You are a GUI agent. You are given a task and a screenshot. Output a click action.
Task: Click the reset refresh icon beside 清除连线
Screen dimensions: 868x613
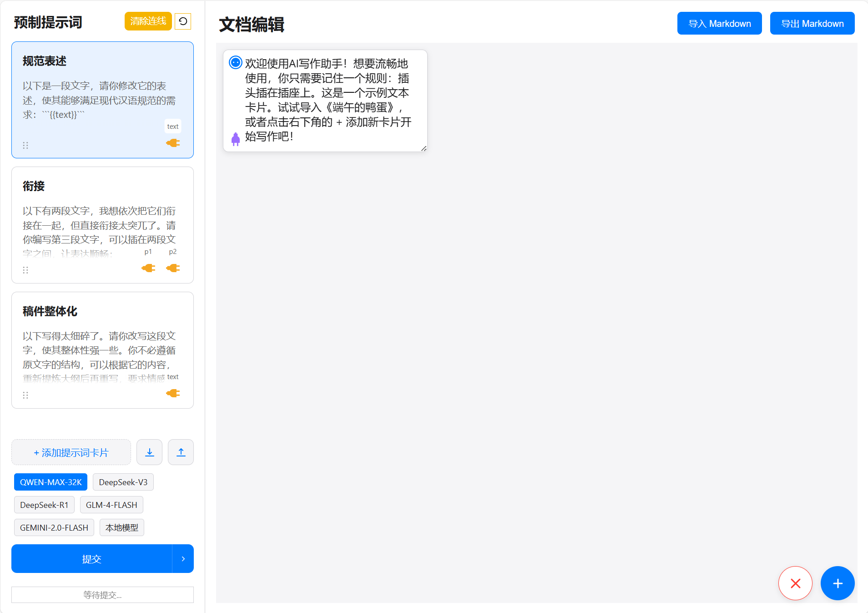click(183, 21)
